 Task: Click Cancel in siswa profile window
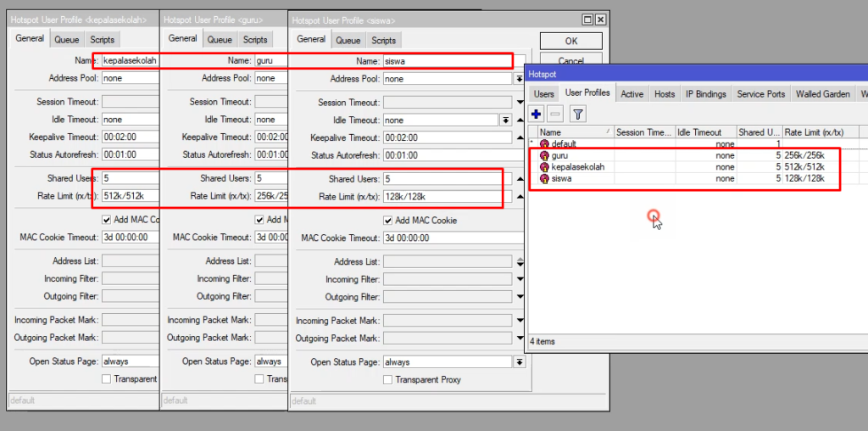571,60
